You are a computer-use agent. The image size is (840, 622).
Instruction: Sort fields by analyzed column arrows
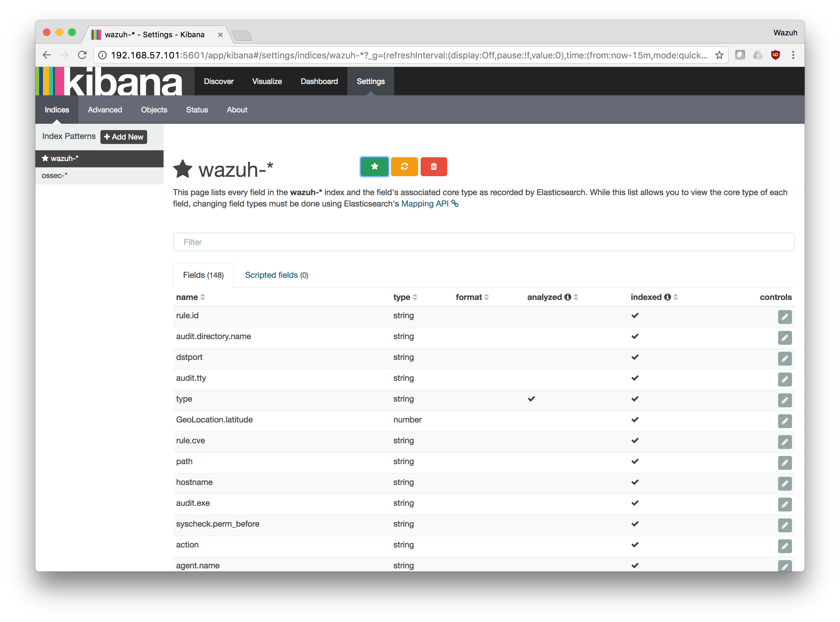point(575,297)
